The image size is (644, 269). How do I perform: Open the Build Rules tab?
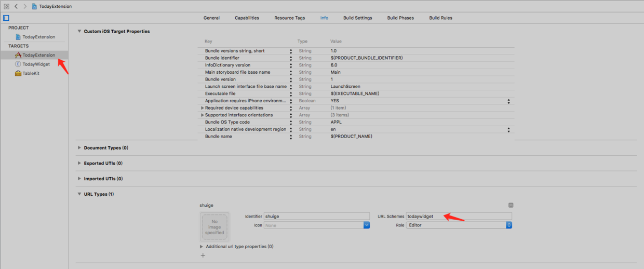coord(440,18)
